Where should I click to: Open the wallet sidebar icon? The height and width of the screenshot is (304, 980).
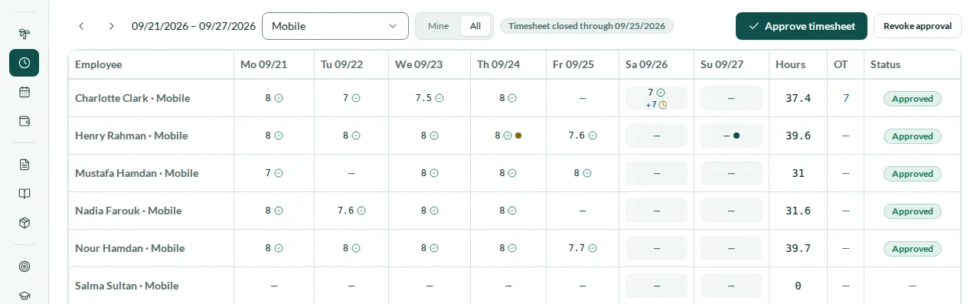24,121
